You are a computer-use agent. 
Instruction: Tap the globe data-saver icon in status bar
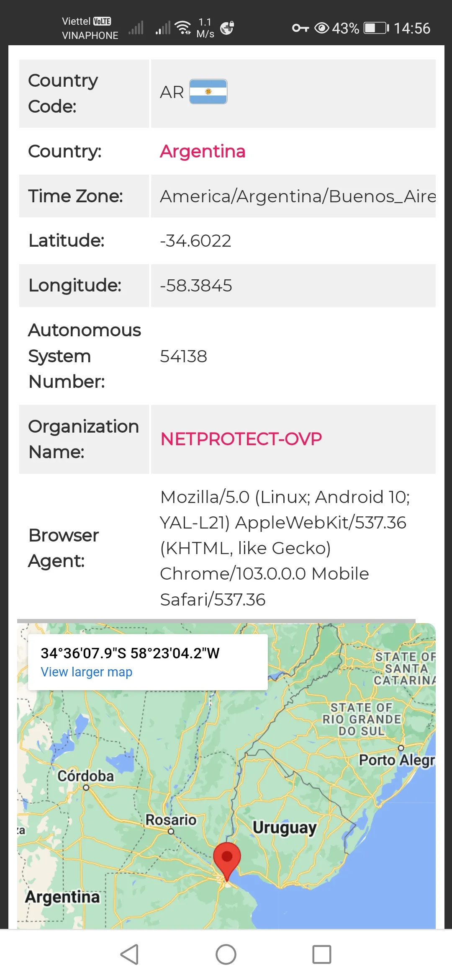(226, 28)
